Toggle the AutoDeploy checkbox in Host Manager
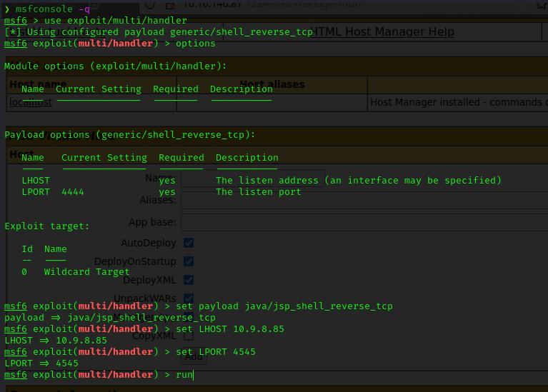Screen dimensions: 548x392 (189, 243)
